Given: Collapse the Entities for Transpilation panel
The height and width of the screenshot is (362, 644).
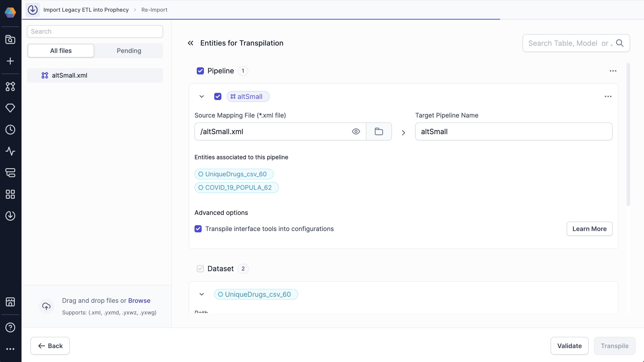Looking at the screenshot, I should [191, 43].
